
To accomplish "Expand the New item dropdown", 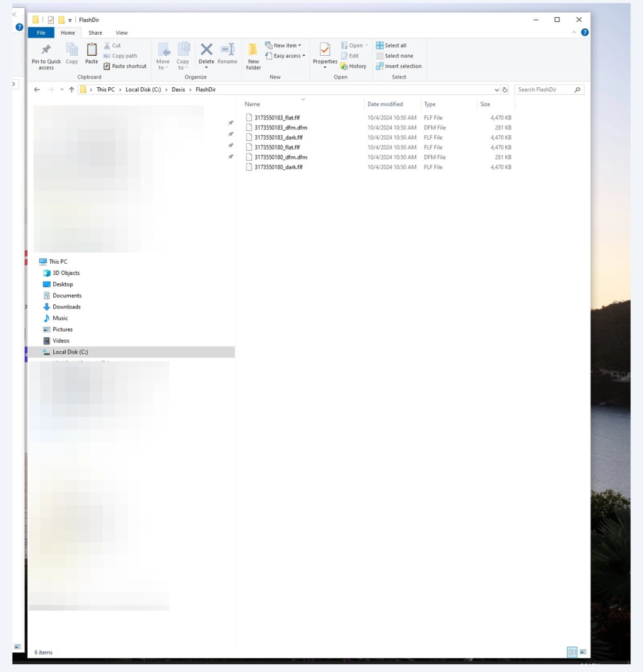I will tap(283, 45).
